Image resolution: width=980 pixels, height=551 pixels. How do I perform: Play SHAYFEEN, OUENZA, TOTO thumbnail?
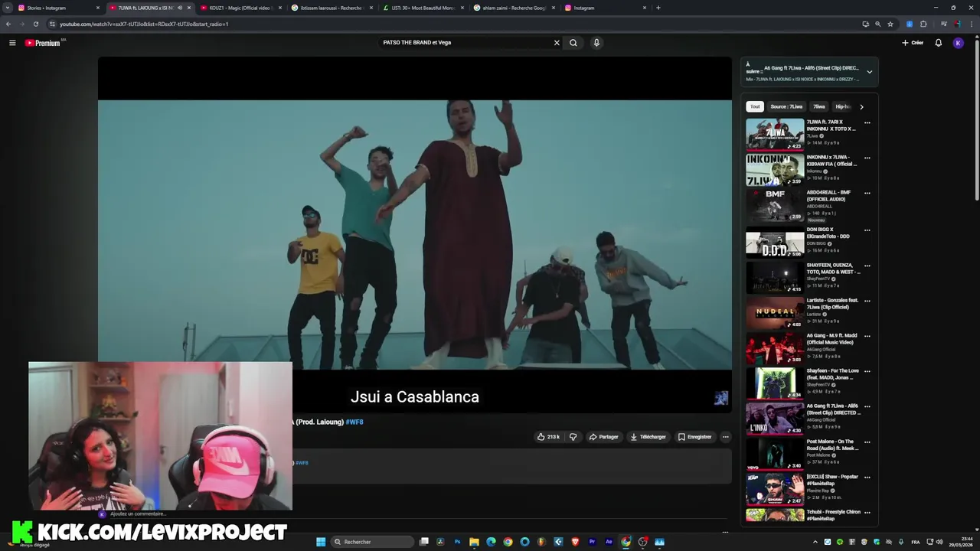point(775,278)
